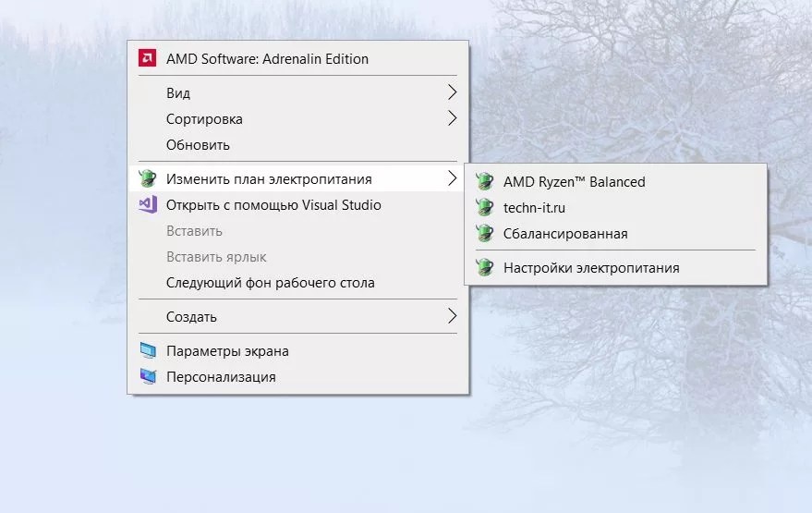812x513 pixels.
Task: Click the icon next to AMD Ryzen Balanced
Action: [485, 181]
